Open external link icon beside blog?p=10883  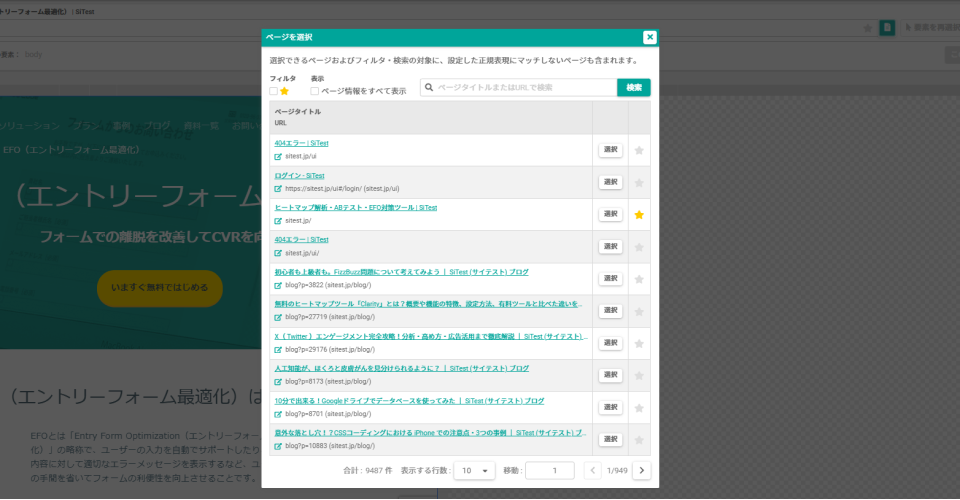click(x=278, y=446)
